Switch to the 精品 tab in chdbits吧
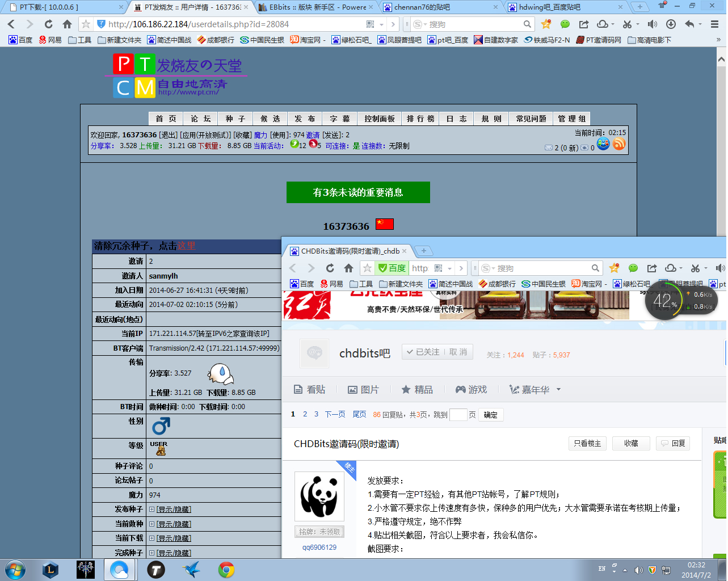Screen dimensions: 728x581 pos(417,389)
